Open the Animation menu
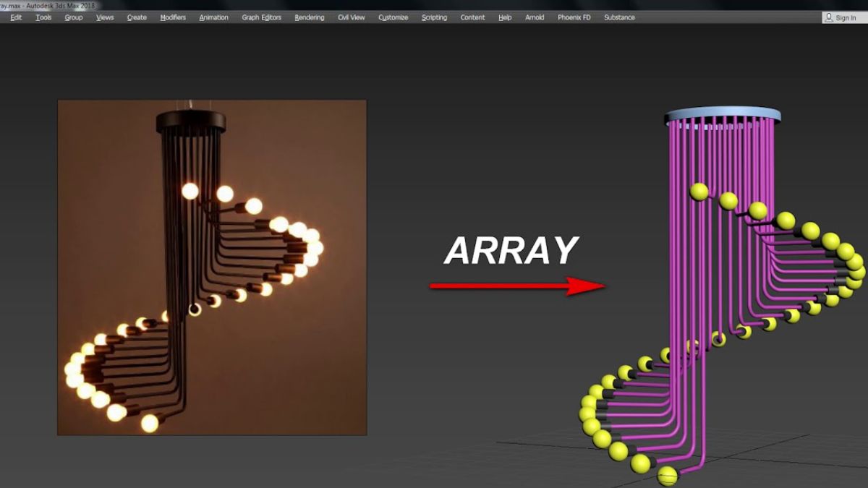This screenshot has height=488, width=868. point(213,17)
